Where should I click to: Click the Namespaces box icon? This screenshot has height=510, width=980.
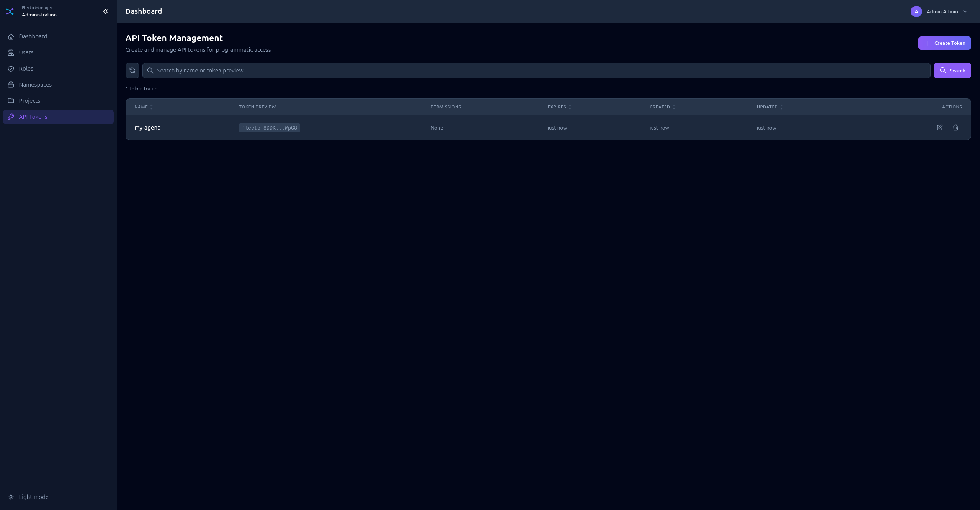(11, 85)
